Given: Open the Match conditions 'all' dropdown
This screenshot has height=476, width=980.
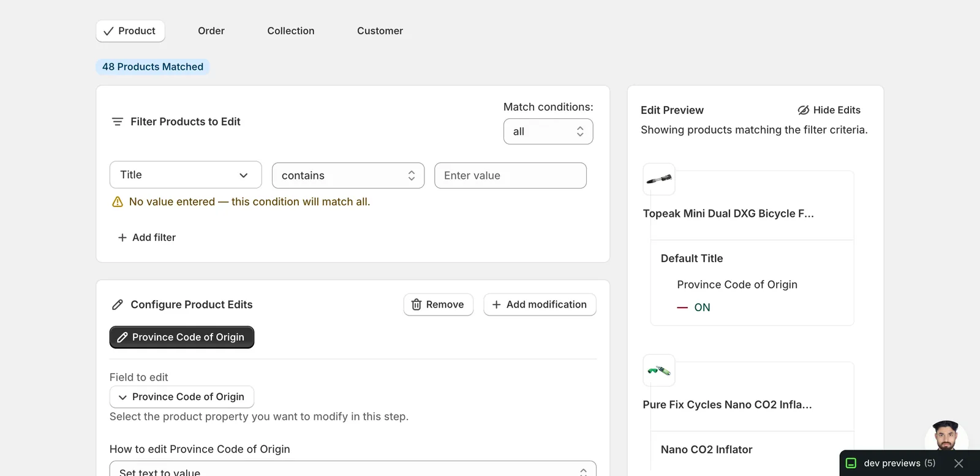Looking at the screenshot, I should point(548,132).
